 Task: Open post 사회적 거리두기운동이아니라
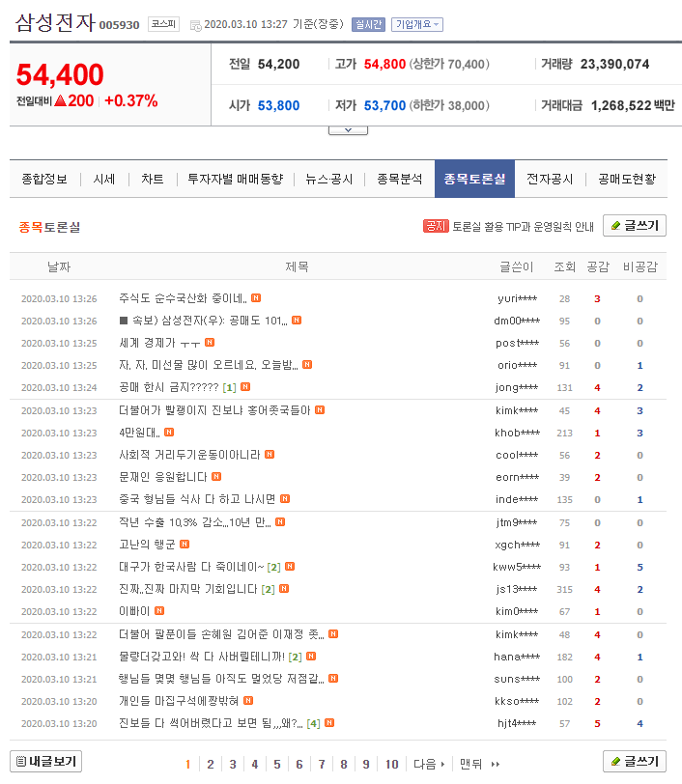tap(189, 455)
